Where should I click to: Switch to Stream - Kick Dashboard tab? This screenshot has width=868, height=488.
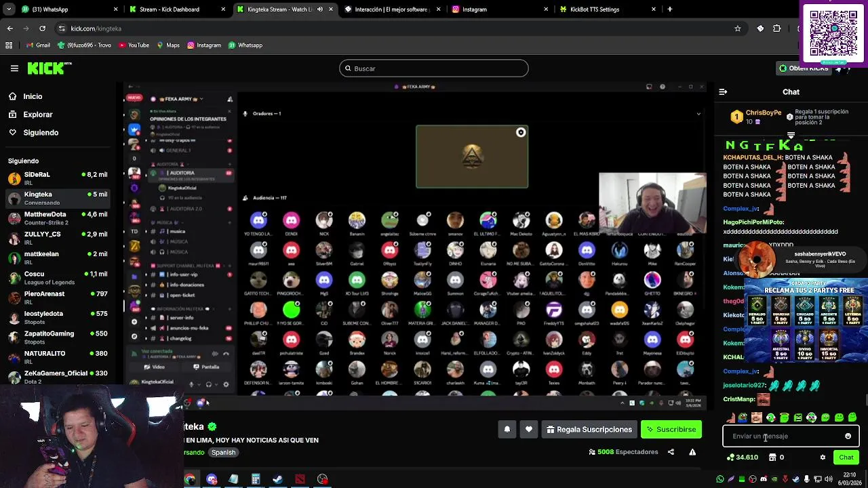click(176, 9)
